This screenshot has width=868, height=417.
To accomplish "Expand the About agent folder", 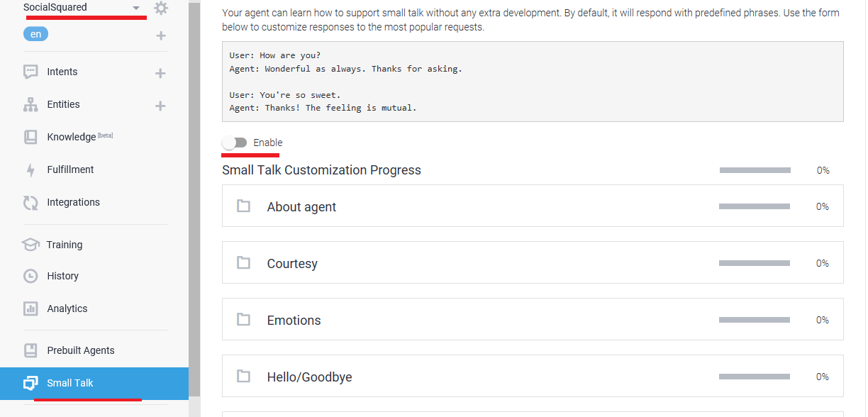I will tap(301, 207).
